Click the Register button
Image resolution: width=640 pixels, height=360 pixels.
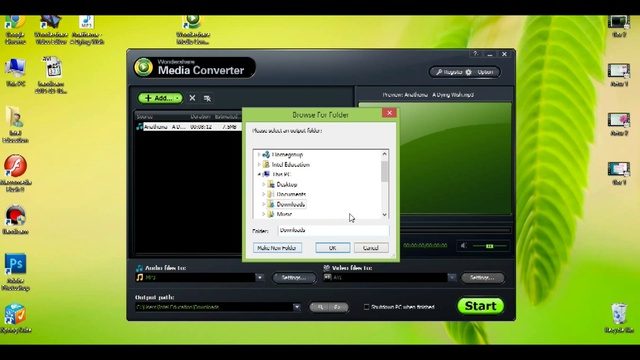point(449,72)
